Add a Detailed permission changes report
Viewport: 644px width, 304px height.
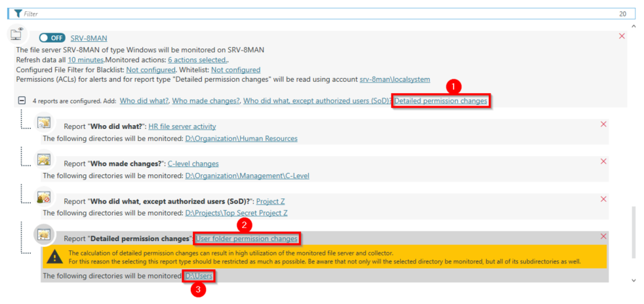click(441, 101)
